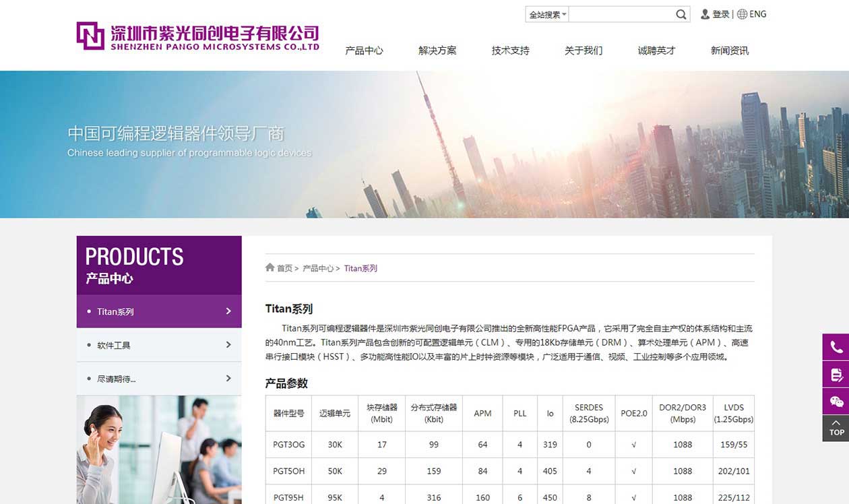Click the user login icon

705,14
